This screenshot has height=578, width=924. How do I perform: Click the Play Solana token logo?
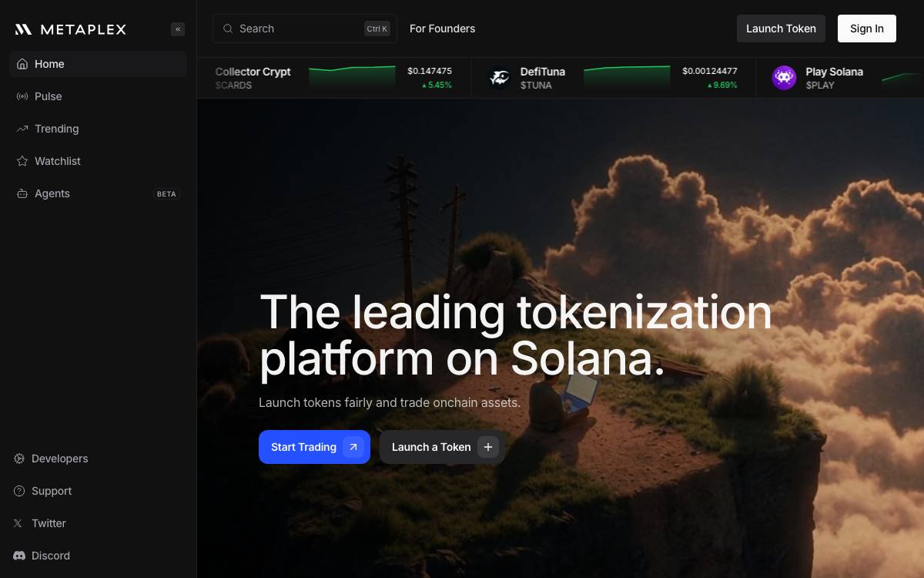[x=784, y=78]
